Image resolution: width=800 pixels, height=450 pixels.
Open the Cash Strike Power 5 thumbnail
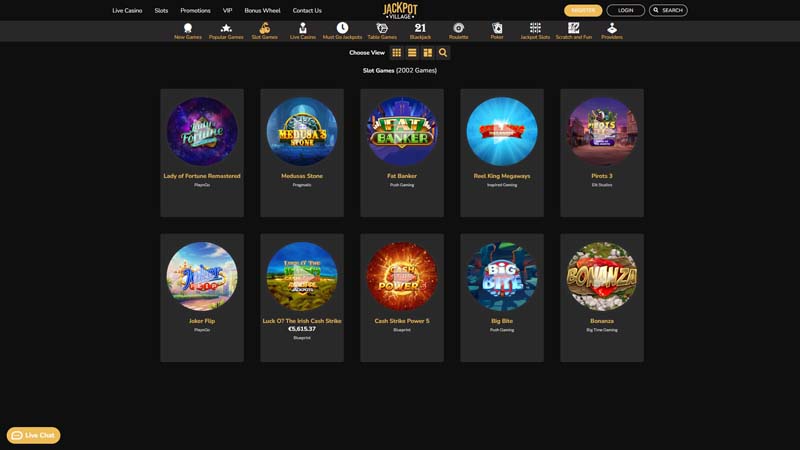[402, 276]
